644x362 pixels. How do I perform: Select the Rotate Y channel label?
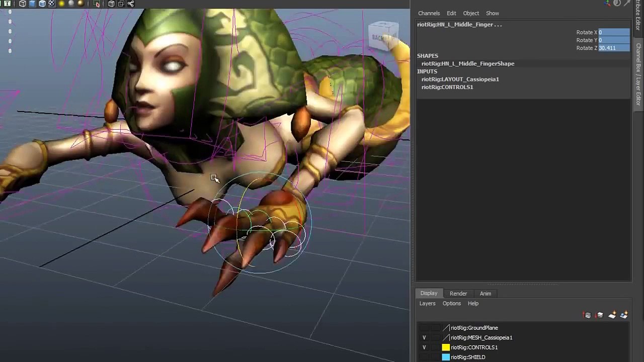pyautogui.click(x=587, y=40)
